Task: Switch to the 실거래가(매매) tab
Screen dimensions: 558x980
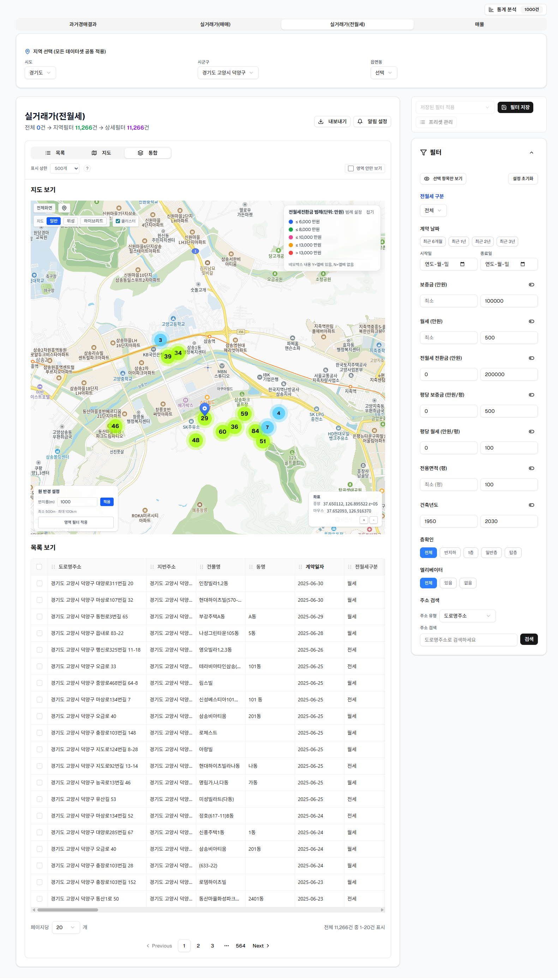Action: coord(215,24)
